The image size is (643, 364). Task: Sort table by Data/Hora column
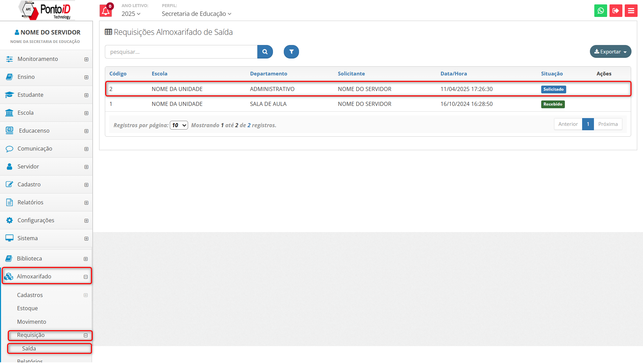click(x=454, y=73)
